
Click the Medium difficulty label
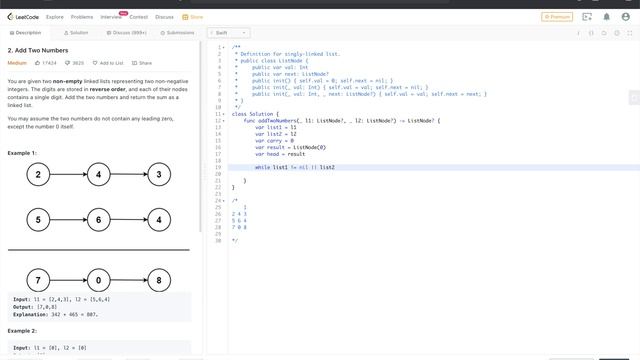click(17, 63)
